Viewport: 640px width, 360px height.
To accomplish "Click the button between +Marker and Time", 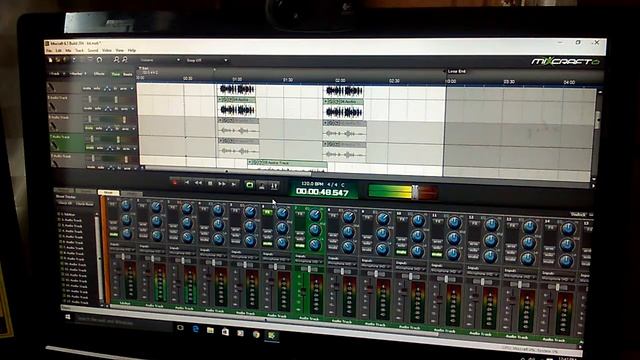I will click(x=99, y=74).
